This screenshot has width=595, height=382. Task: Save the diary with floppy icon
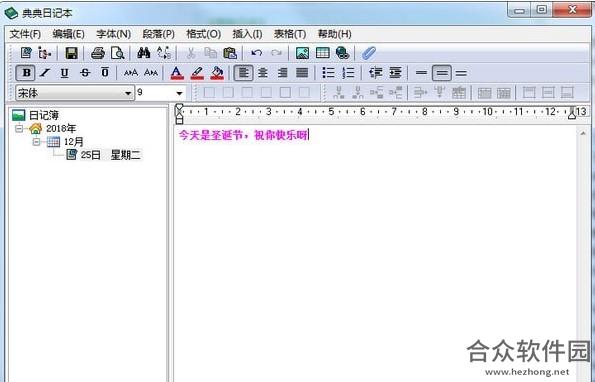pos(71,53)
